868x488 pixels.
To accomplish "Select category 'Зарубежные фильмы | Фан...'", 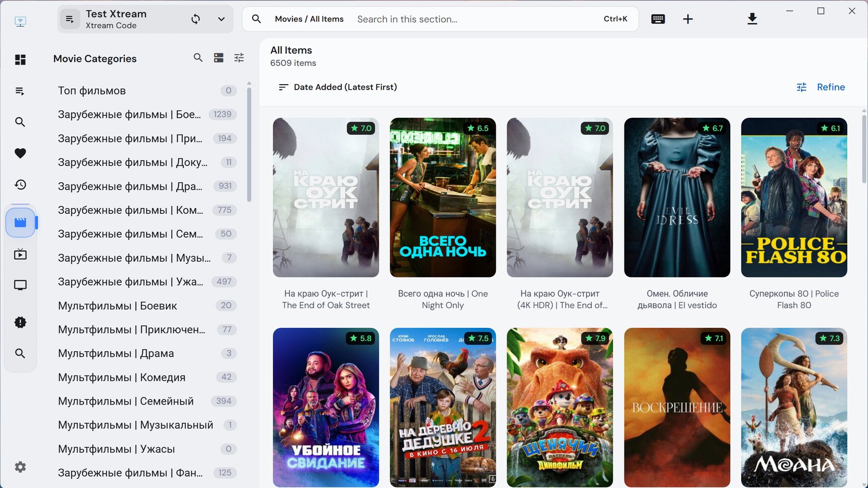I will 146,473.
